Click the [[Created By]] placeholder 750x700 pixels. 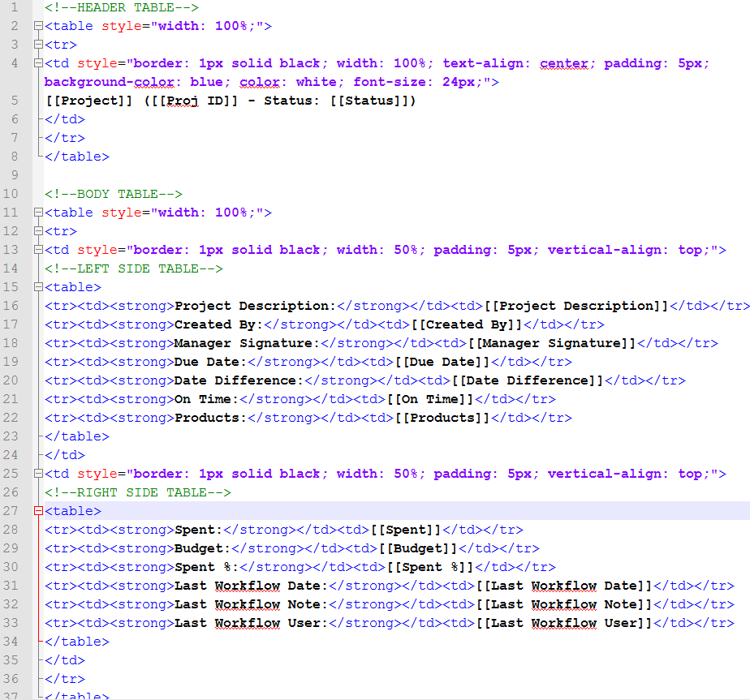point(467,324)
